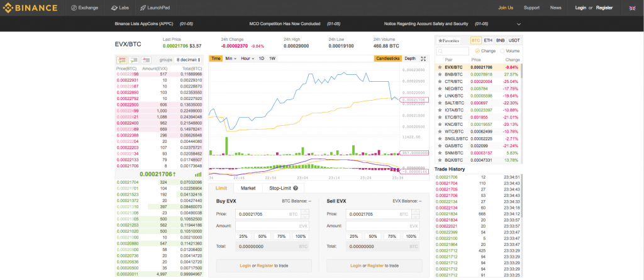The height and width of the screenshot is (280, 644).
Task: Select the Change radio button
Action: [477, 50]
